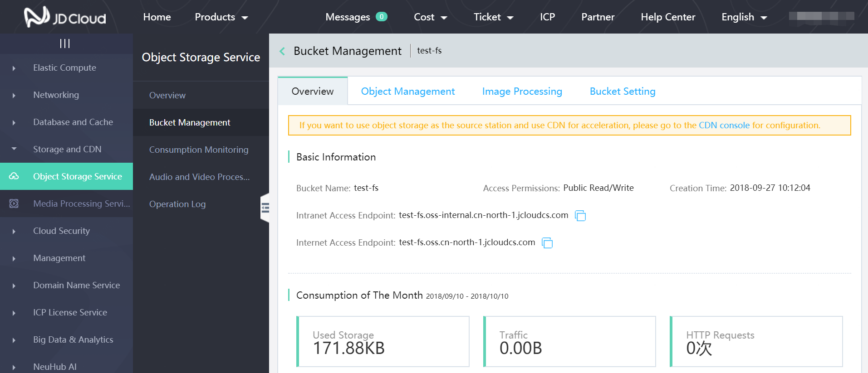
Task: Switch to the Bucket Setting tab
Action: click(x=623, y=91)
